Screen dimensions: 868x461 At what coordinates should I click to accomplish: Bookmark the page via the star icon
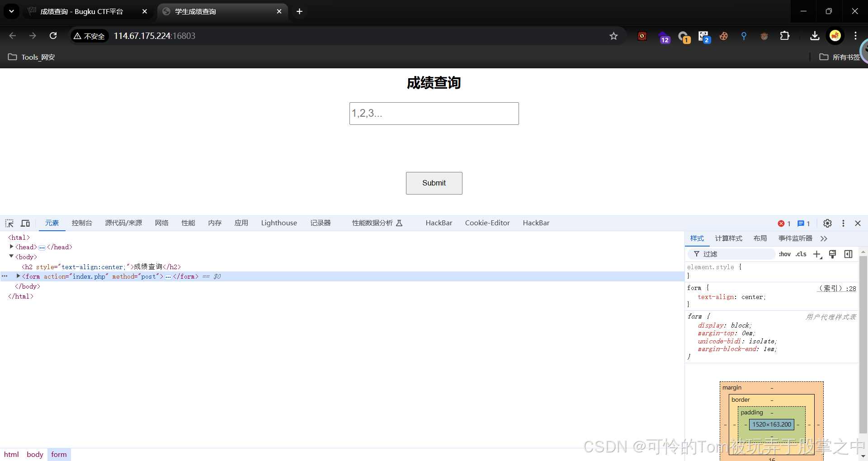tap(613, 36)
